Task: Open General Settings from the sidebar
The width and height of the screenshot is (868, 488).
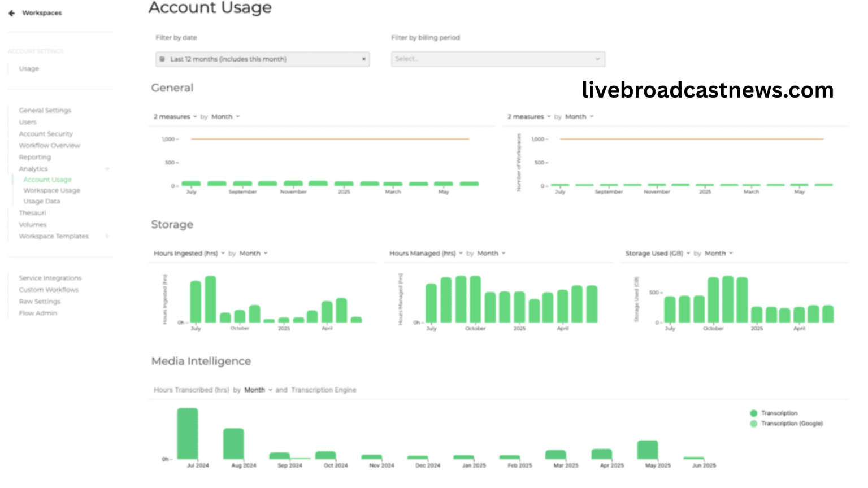Action: (46, 110)
